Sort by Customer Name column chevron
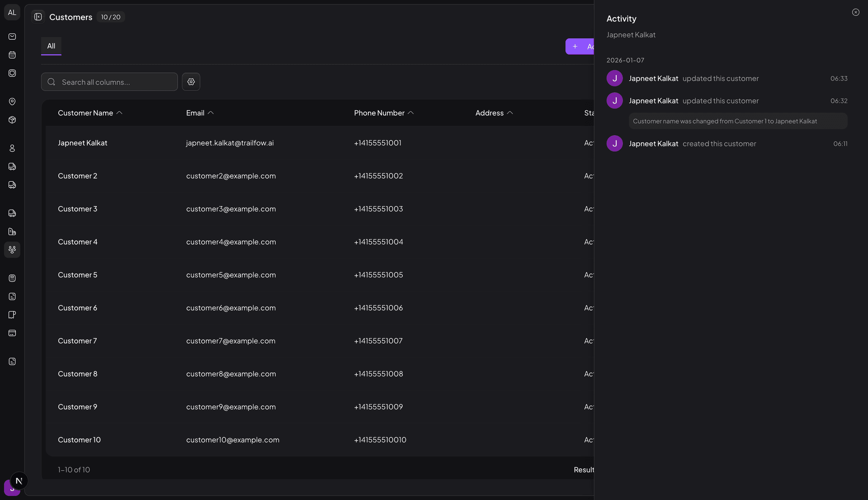 tap(119, 113)
